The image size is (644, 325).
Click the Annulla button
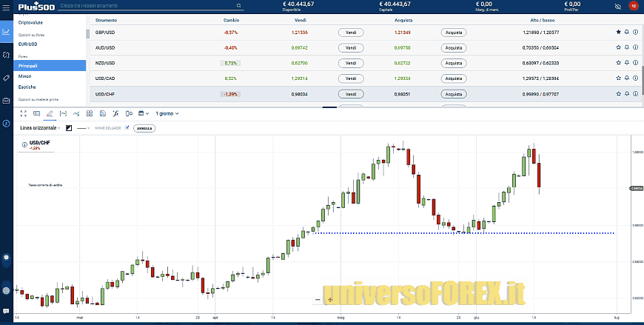[144, 128]
